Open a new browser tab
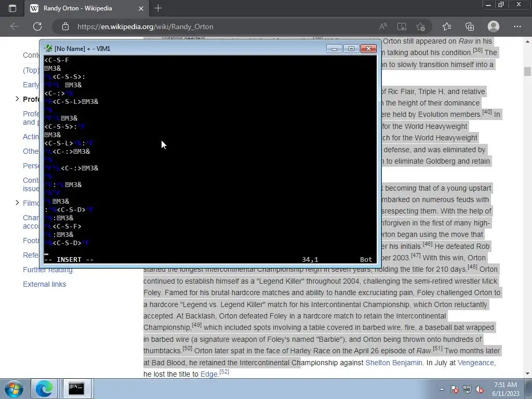This screenshot has width=532, height=399. pos(158,8)
